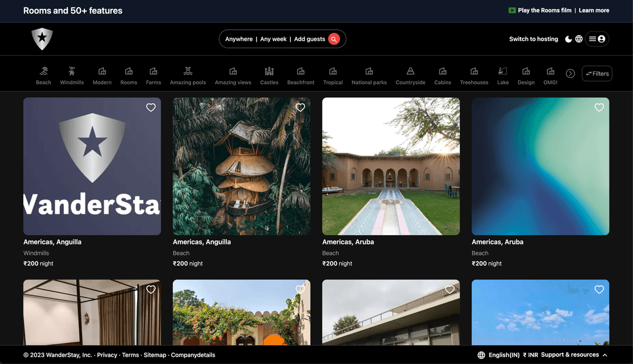Screen dimensions: 633x364
Task: Select the Amazing views category icon
Action: point(233,72)
